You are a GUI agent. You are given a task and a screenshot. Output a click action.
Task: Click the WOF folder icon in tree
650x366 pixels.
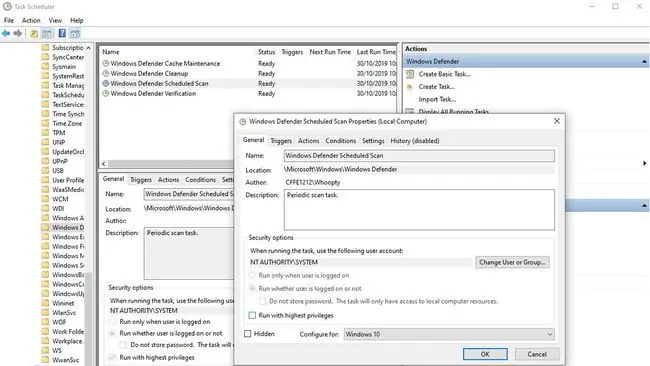click(x=45, y=322)
